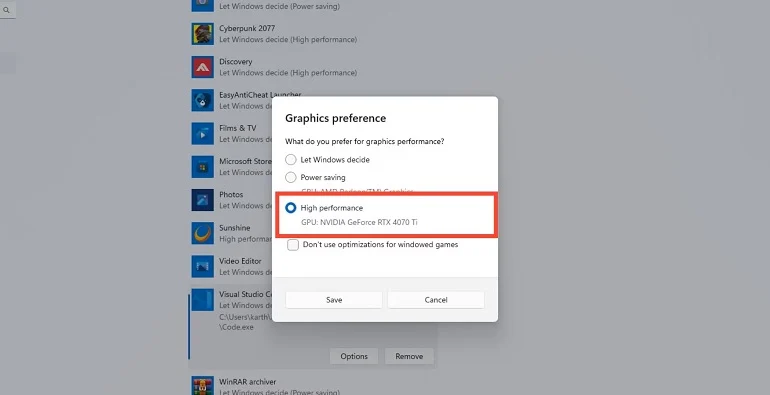
Task: Click the GPU: NVIDIA GeForce RTX 4070 Ti text
Action: [x=359, y=222]
